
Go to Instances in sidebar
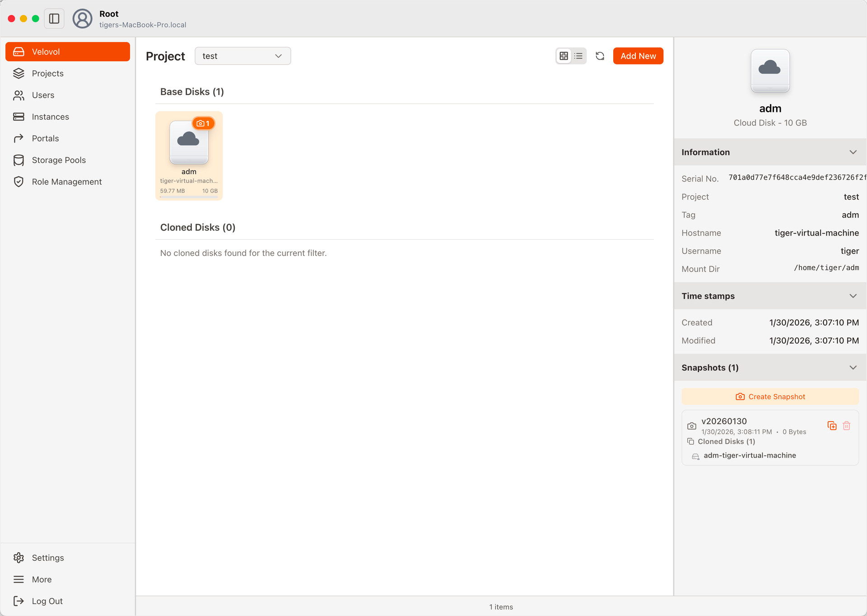pyautogui.click(x=50, y=117)
